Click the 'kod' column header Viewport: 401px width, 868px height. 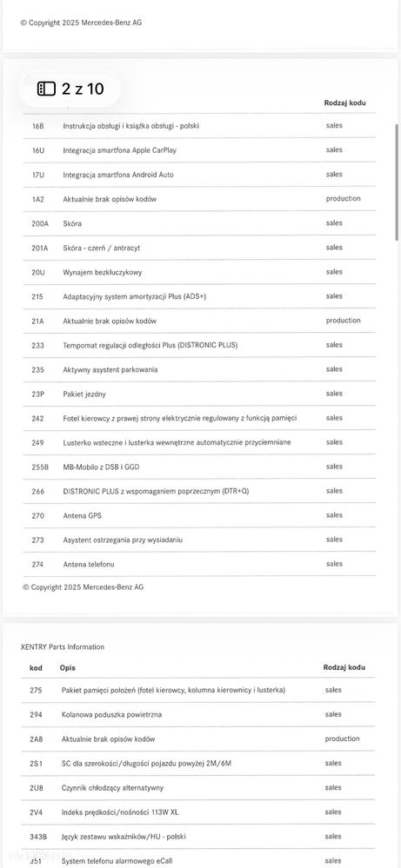coord(36,667)
